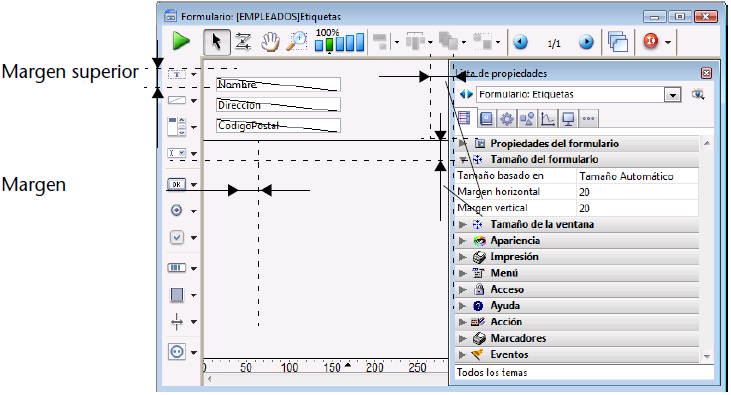Click the 100% zoom level bars
The width and height of the screenshot is (731, 395).
(x=339, y=41)
